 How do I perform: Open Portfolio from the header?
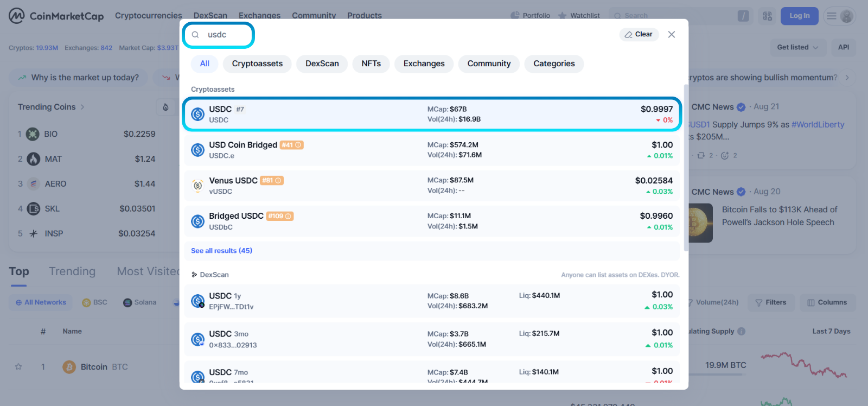click(531, 16)
